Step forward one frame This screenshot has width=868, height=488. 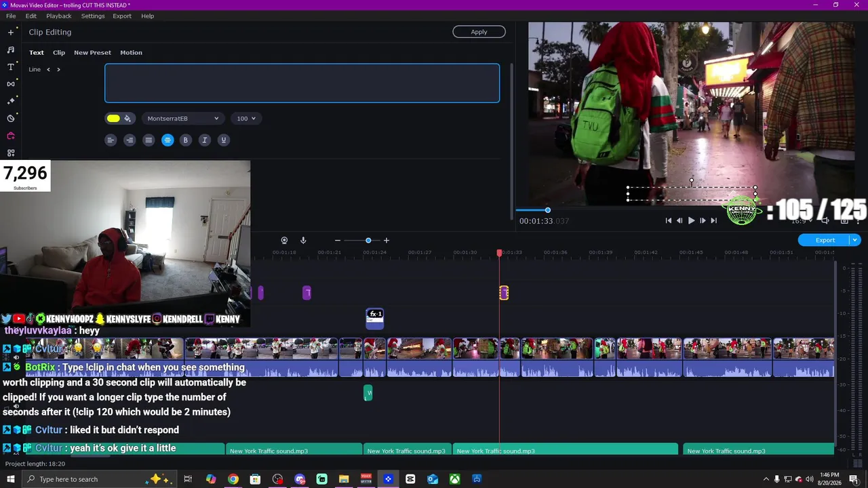[x=703, y=220]
